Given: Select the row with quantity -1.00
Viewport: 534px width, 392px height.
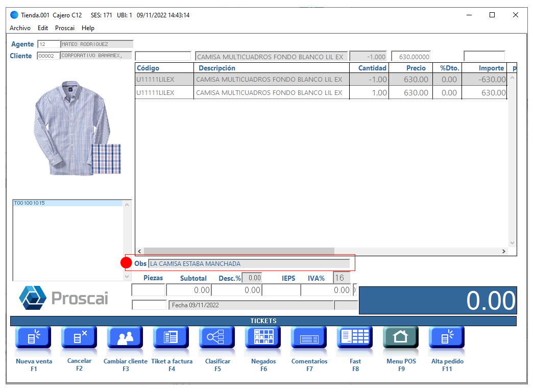Looking at the screenshot, I should [x=321, y=79].
